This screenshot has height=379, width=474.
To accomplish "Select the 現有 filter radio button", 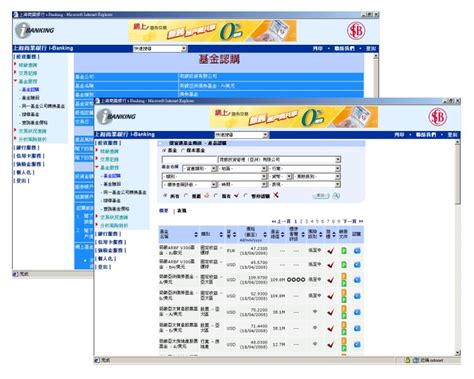I will click(216, 196).
